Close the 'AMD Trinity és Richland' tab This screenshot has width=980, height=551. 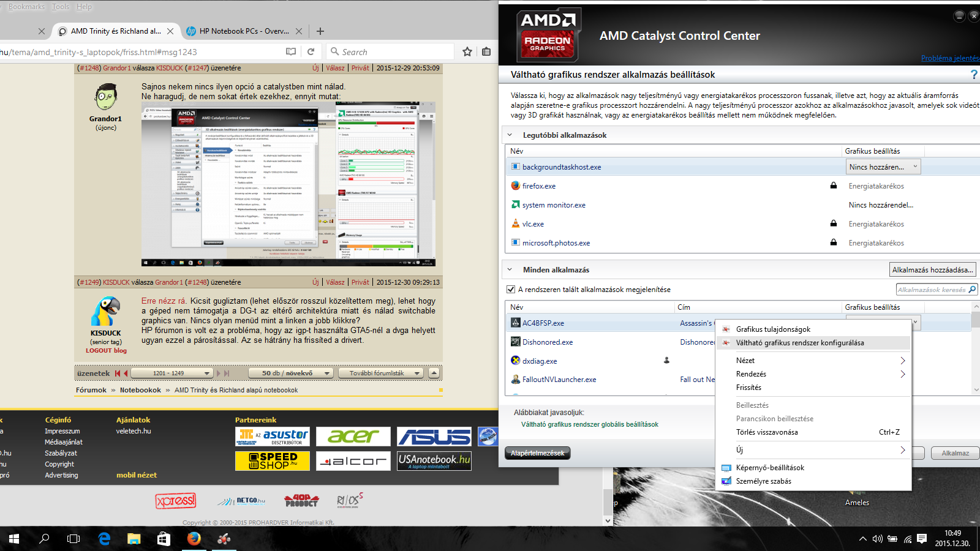pyautogui.click(x=170, y=31)
